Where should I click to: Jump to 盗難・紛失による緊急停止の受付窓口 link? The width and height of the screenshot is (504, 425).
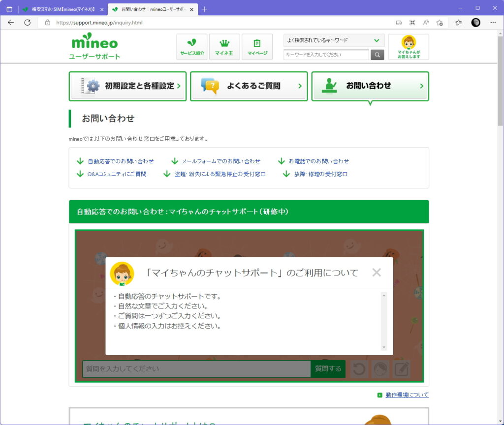(220, 174)
